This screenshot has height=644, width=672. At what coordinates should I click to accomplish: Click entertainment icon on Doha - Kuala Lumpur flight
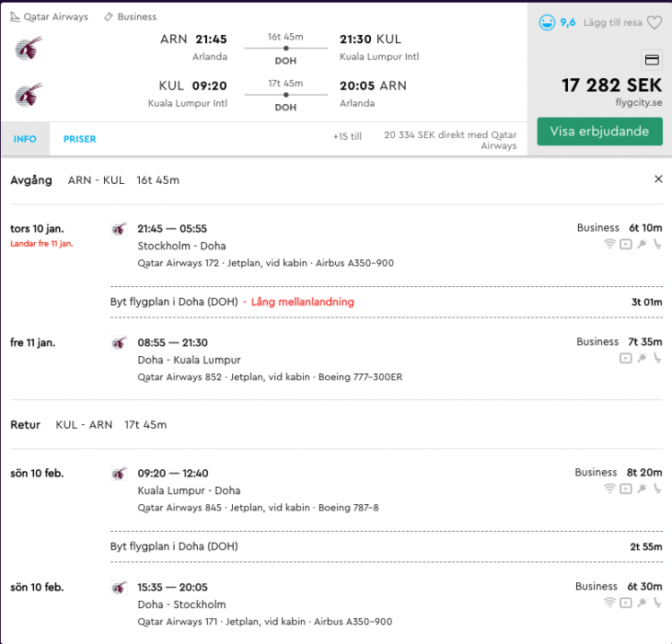626,358
